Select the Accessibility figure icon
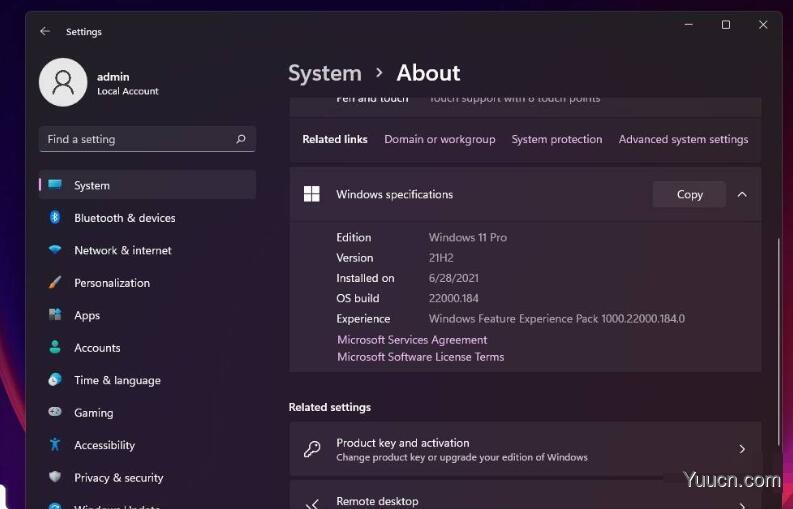 pyautogui.click(x=55, y=445)
